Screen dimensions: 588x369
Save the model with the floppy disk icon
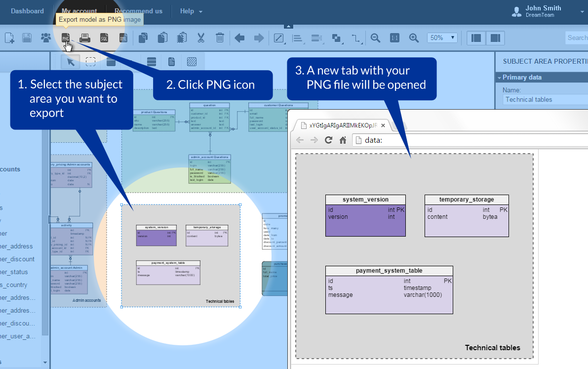click(x=27, y=38)
